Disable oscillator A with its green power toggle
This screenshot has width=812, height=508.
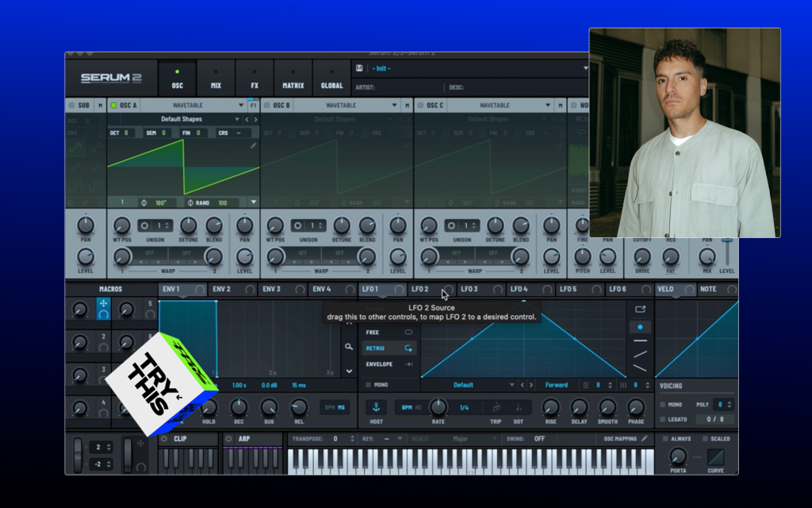113,105
